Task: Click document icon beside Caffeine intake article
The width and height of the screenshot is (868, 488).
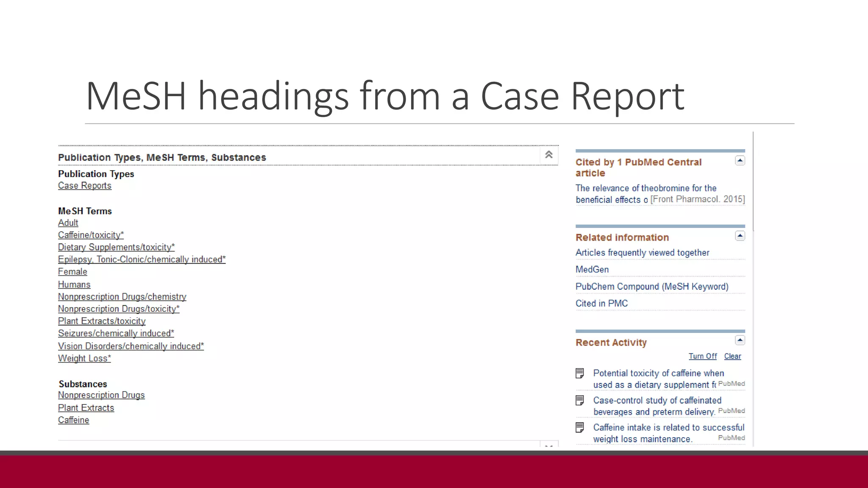Action: tap(580, 427)
